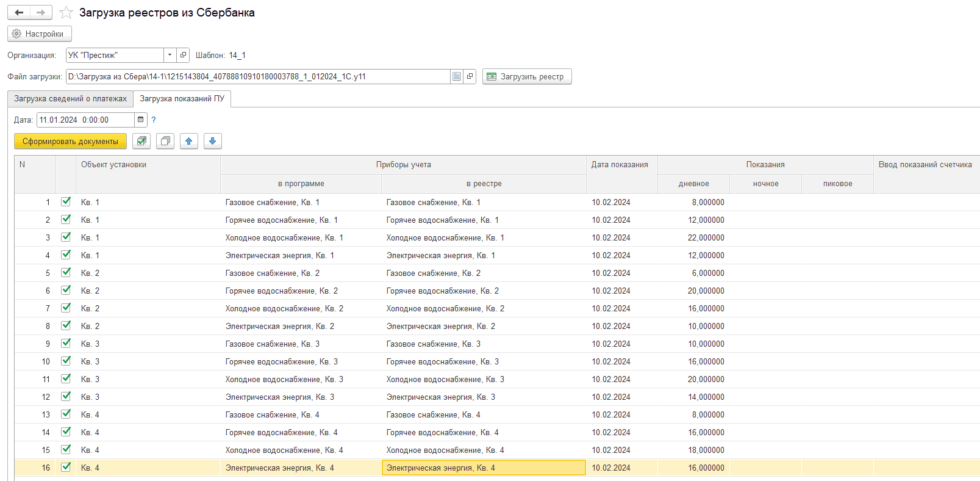This screenshot has height=481, width=980.
Task: Check all rows using the check-all icon
Action: 141,141
